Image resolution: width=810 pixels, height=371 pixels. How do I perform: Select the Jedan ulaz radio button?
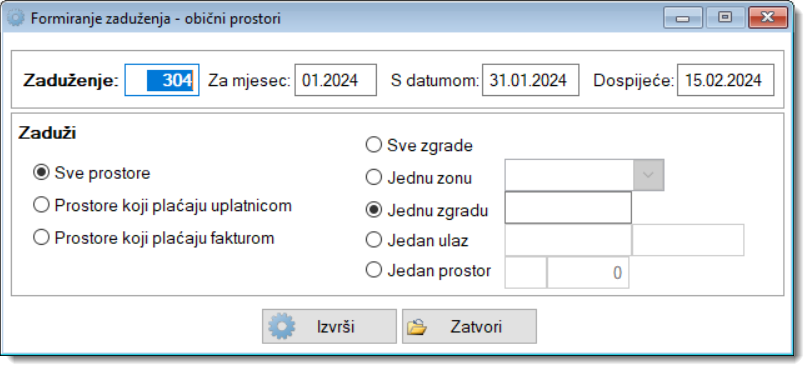pyautogui.click(x=373, y=240)
